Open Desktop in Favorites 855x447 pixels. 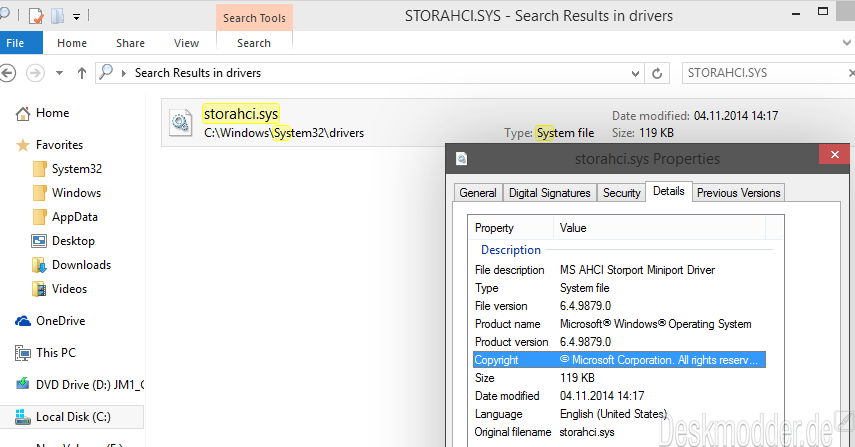click(x=73, y=241)
